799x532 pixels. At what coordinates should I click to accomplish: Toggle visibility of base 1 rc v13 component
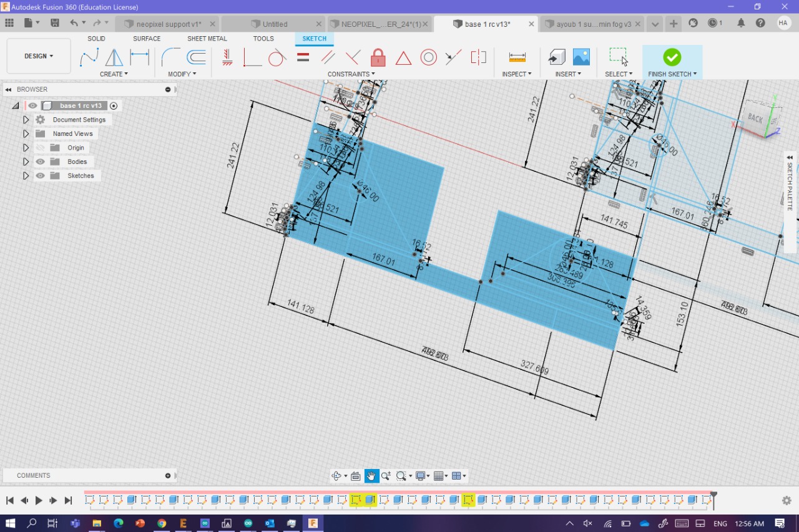point(32,106)
